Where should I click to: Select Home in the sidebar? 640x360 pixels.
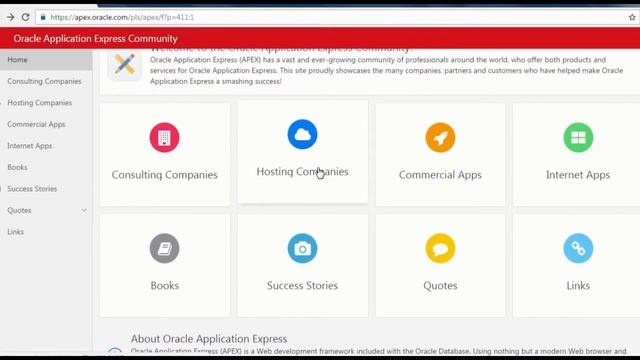(x=46, y=60)
